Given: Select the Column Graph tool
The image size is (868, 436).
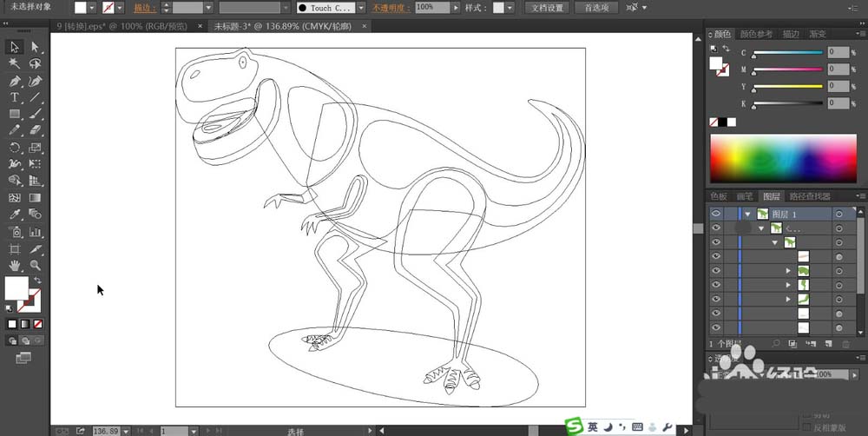Looking at the screenshot, I should click(35, 232).
